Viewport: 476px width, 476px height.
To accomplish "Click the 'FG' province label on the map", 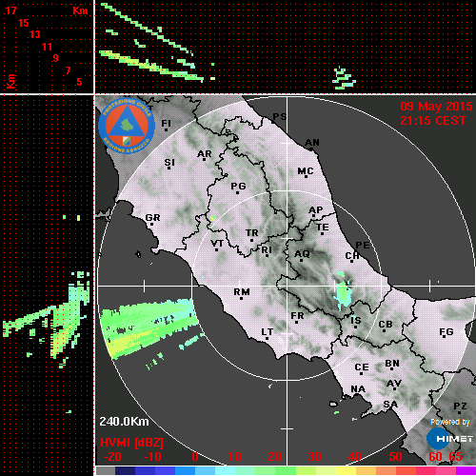I will coord(446,332).
